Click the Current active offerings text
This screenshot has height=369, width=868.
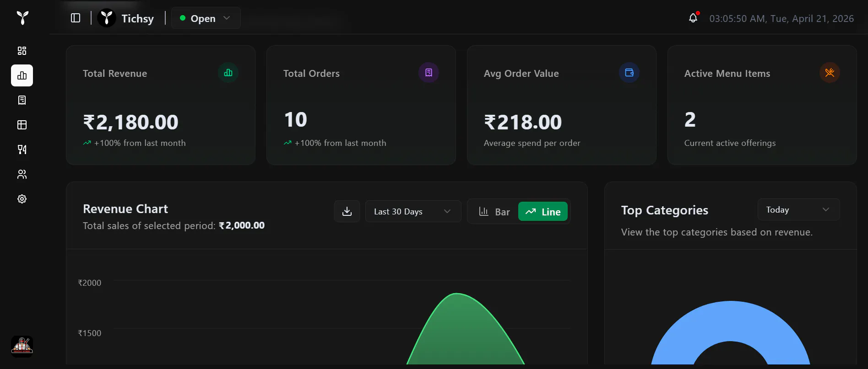(730, 143)
